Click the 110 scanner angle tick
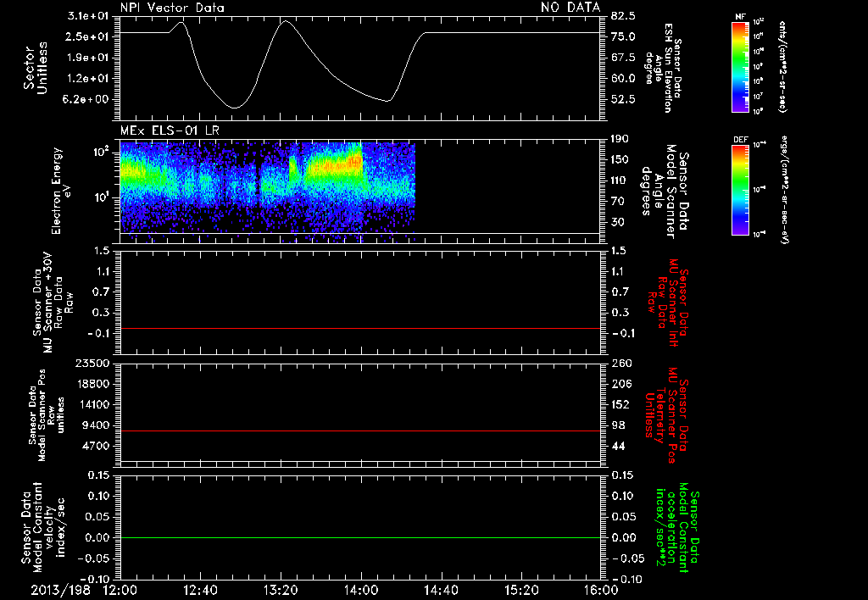The width and height of the screenshot is (868, 600). click(x=620, y=181)
